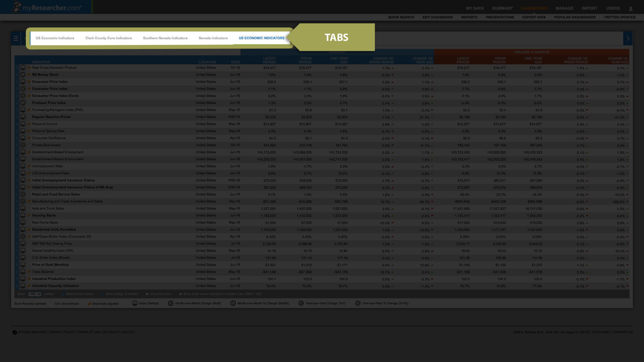This screenshot has width=644, height=362.
Task: Click the LOG OUT footer link
Action: (128, 332)
